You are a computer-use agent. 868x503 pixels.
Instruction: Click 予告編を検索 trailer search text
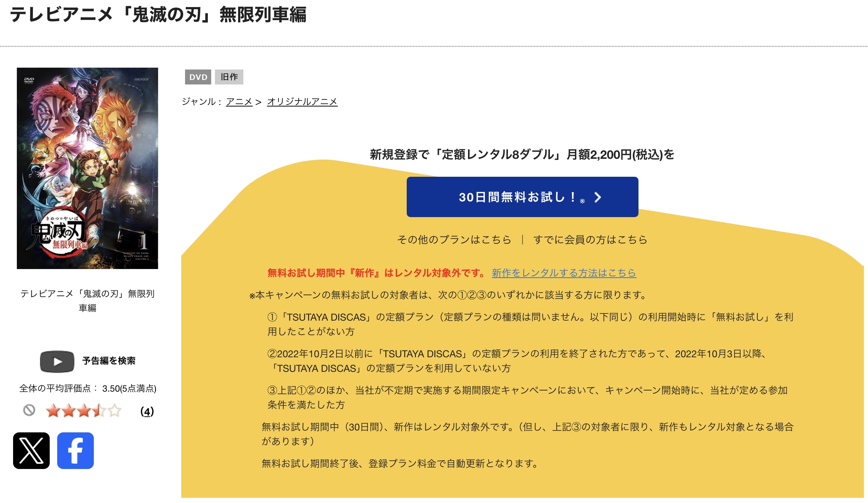[x=109, y=361]
